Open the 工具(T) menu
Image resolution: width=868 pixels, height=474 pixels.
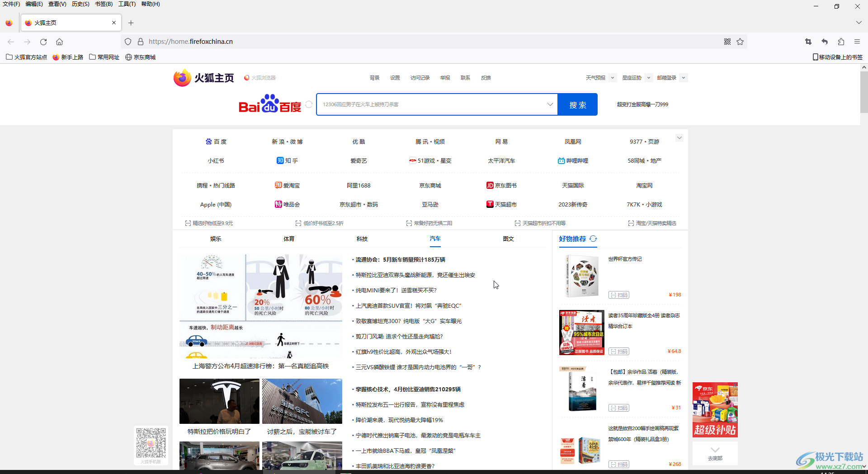127,4
